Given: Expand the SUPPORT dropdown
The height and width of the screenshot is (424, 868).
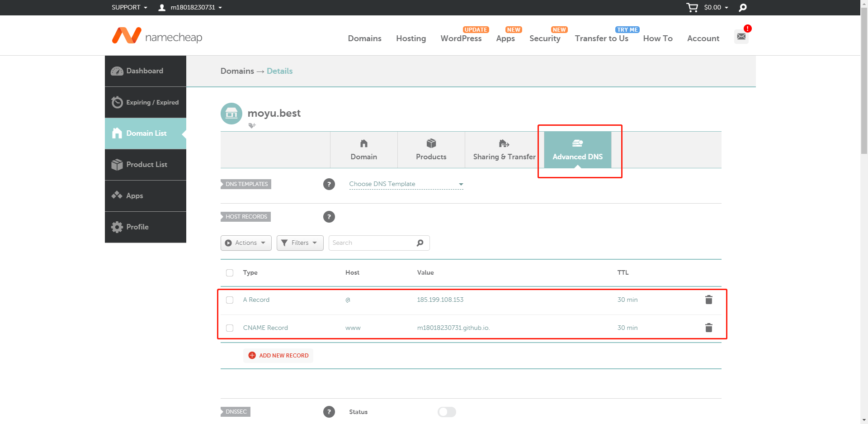Looking at the screenshot, I should (130, 7).
